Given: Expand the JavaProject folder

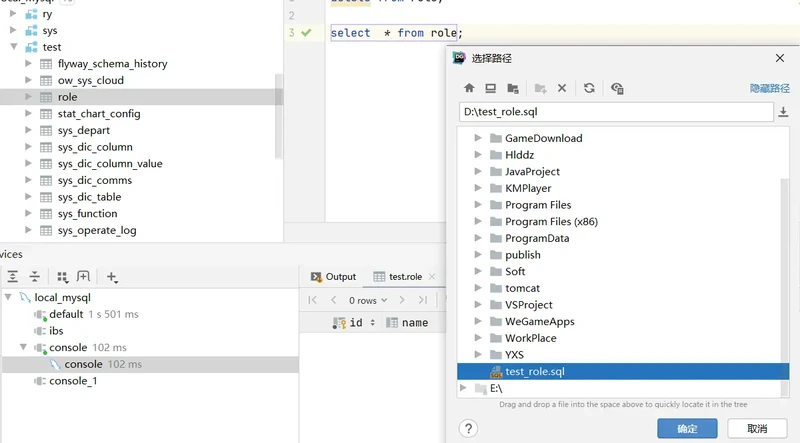Looking at the screenshot, I should point(479,172).
